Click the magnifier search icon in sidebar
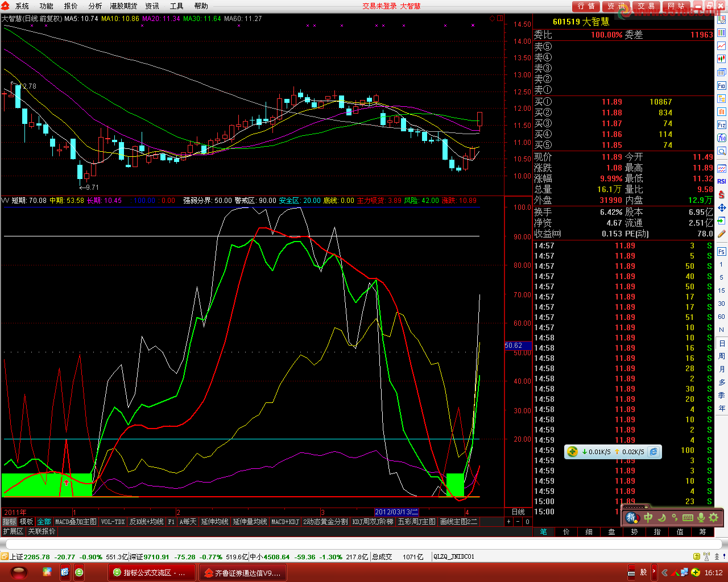Image resolution: width=728 pixels, height=582 pixels. pyautogui.click(x=722, y=151)
